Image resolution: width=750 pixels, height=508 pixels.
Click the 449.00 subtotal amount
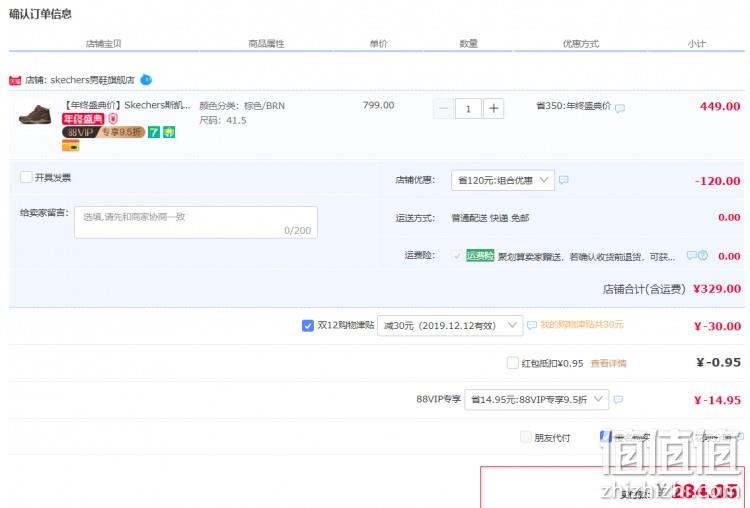pyautogui.click(x=720, y=106)
